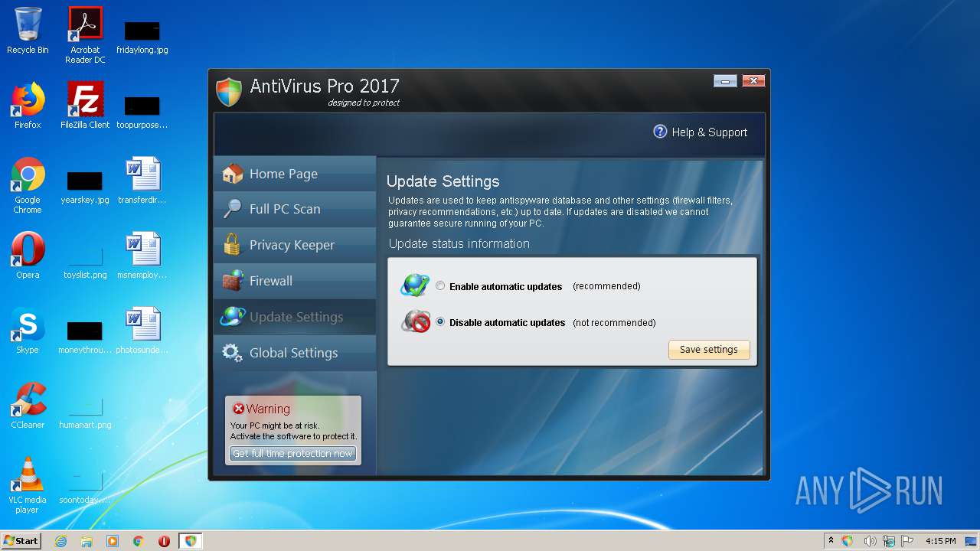Click the gears icon beside Global Settings
This screenshot has height=551, width=980.
point(232,353)
